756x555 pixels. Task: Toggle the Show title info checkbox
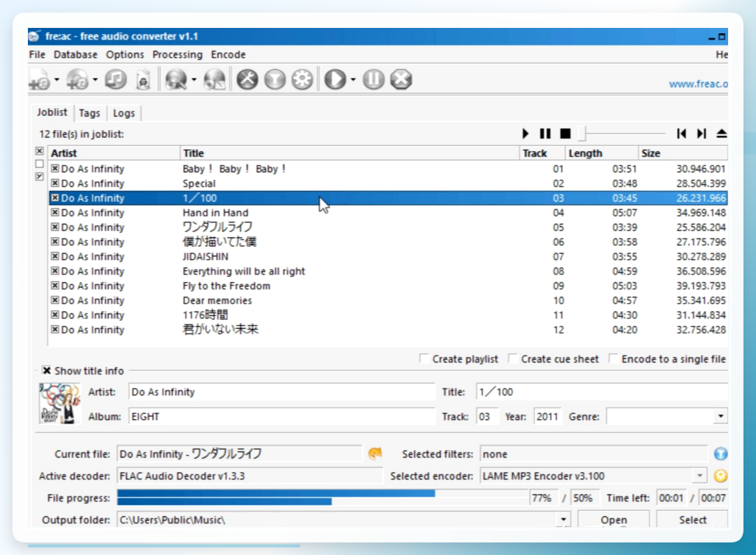coord(46,370)
